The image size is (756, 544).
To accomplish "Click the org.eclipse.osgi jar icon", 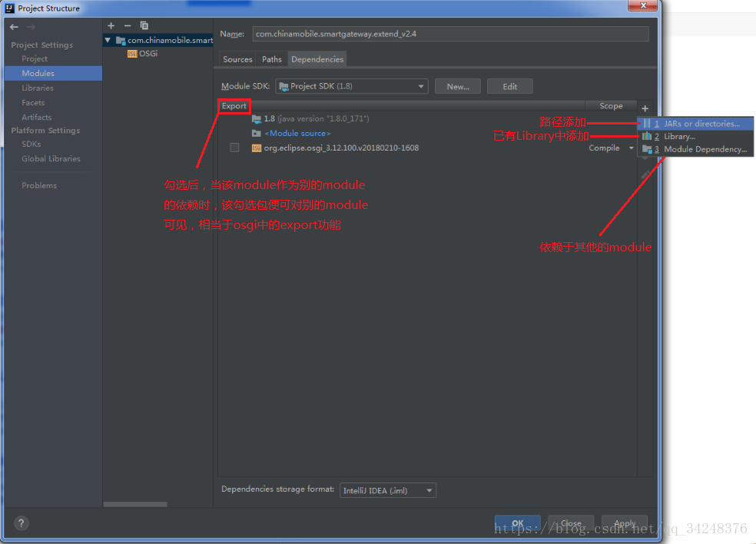I will tap(257, 148).
